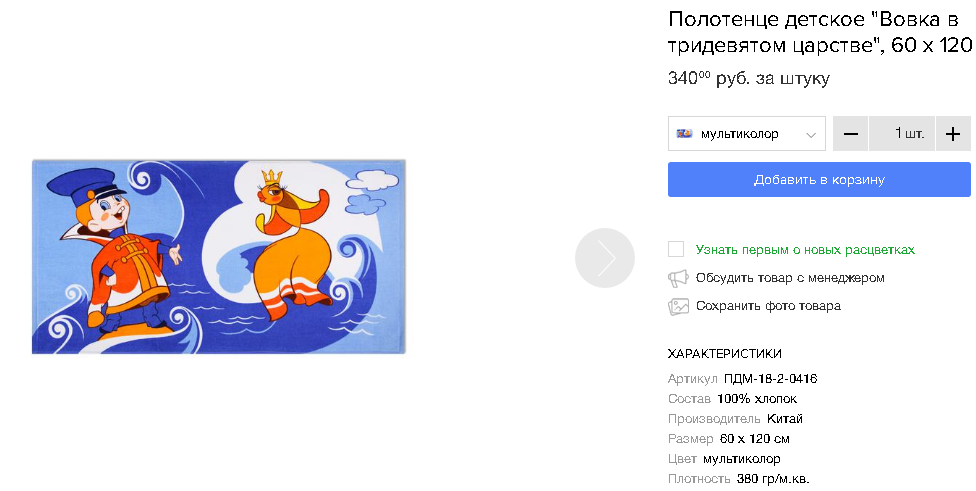
Task: Click "Сохранить фото товара" link
Action: tap(768, 306)
